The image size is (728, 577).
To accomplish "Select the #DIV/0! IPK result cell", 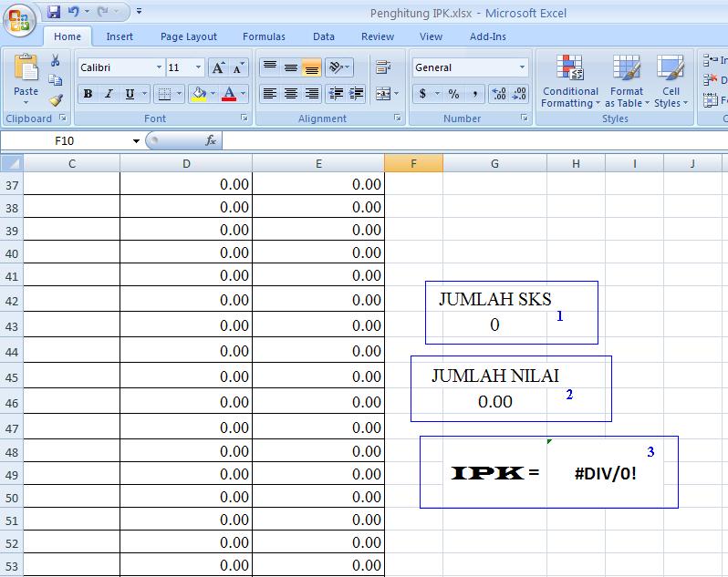I will pos(605,473).
